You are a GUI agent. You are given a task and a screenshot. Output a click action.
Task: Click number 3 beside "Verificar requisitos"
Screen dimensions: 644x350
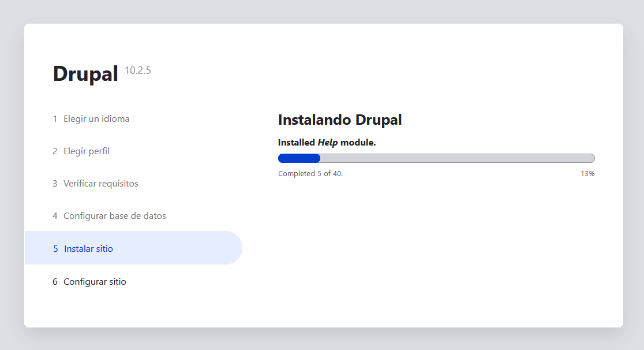click(55, 184)
